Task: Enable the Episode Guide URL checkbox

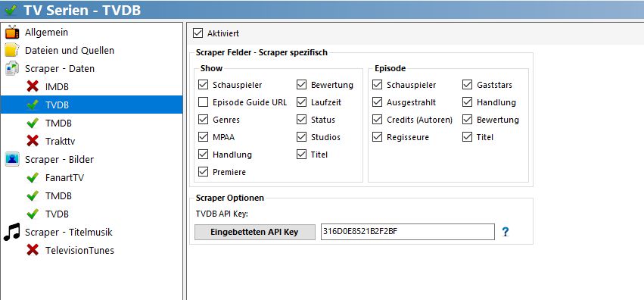Action: [x=203, y=102]
